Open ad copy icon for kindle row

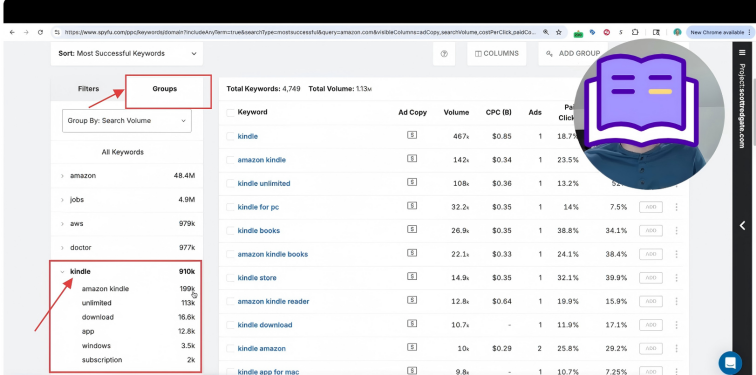click(x=412, y=135)
